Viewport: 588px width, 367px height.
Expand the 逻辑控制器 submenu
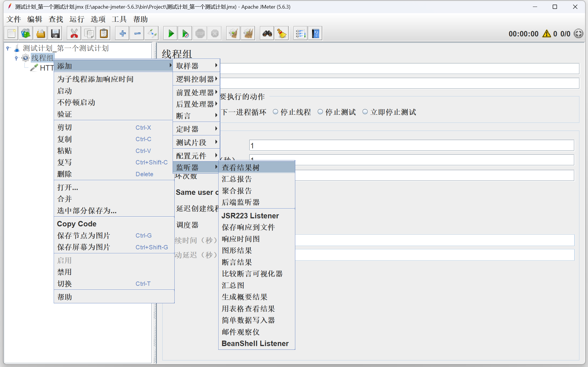click(196, 79)
